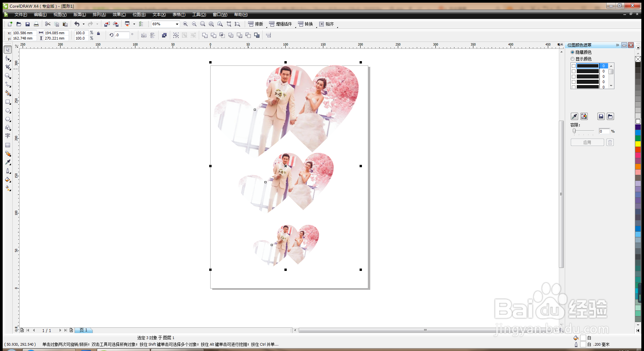Open the 贴齐 snap dropdown

pyautogui.click(x=326, y=24)
